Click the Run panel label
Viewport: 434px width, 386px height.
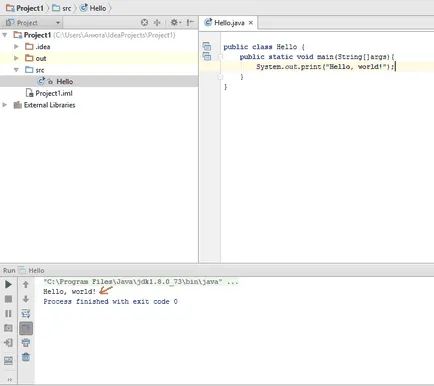click(9, 270)
